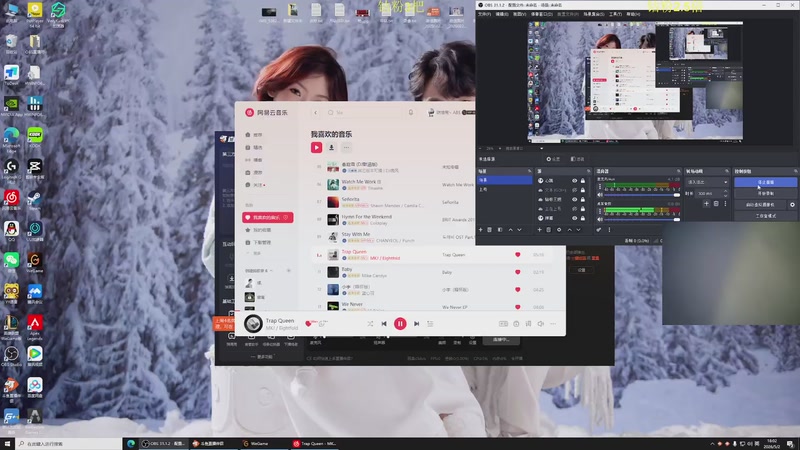Image resolution: width=800 pixels, height=450 pixels.
Task: Toggle the lock on the top OBS source
Action: [583, 181]
